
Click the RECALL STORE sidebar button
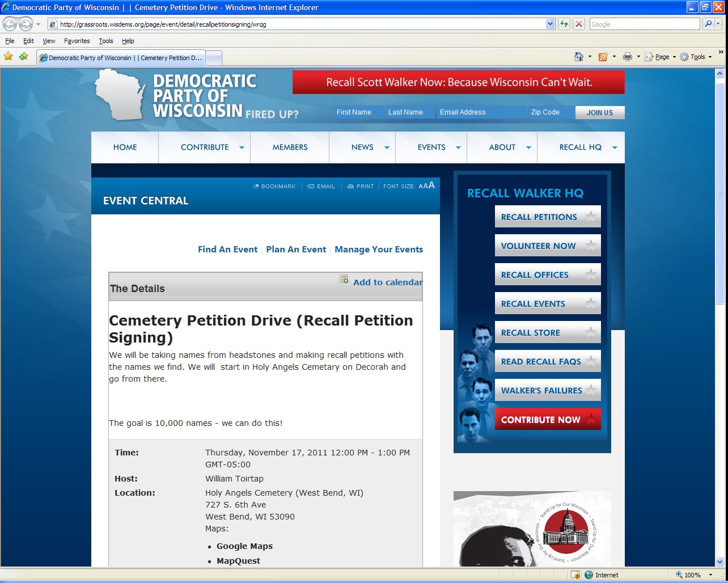(548, 332)
